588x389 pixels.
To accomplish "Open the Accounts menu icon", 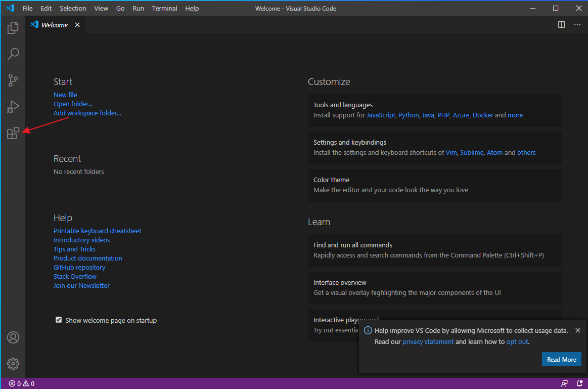I will pos(13,337).
